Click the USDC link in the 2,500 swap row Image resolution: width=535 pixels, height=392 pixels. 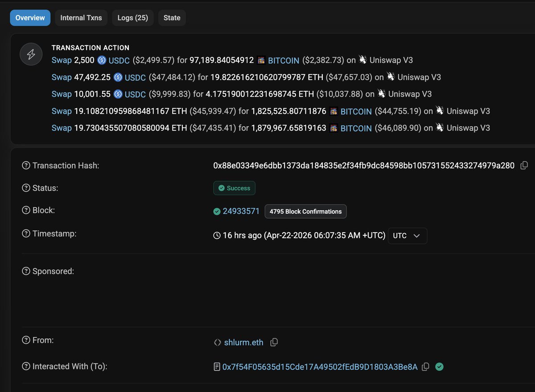coord(119,60)
